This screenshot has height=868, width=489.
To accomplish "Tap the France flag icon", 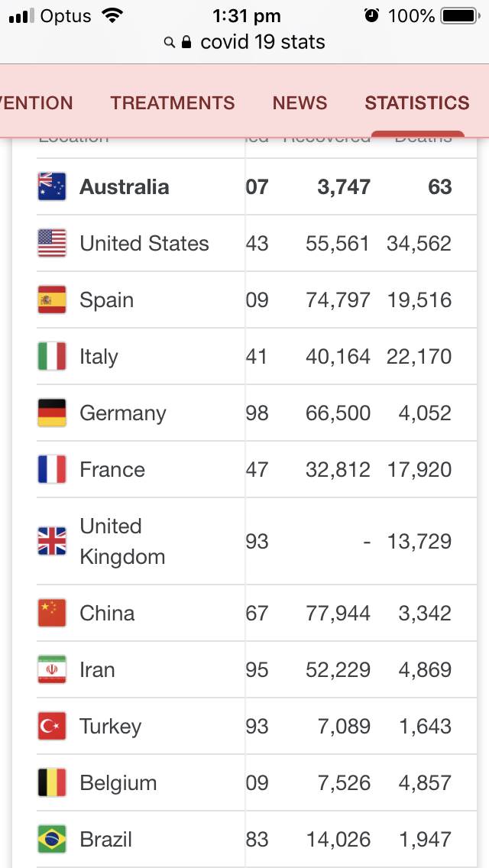I will pyautogui.click(x=52, y=470).
